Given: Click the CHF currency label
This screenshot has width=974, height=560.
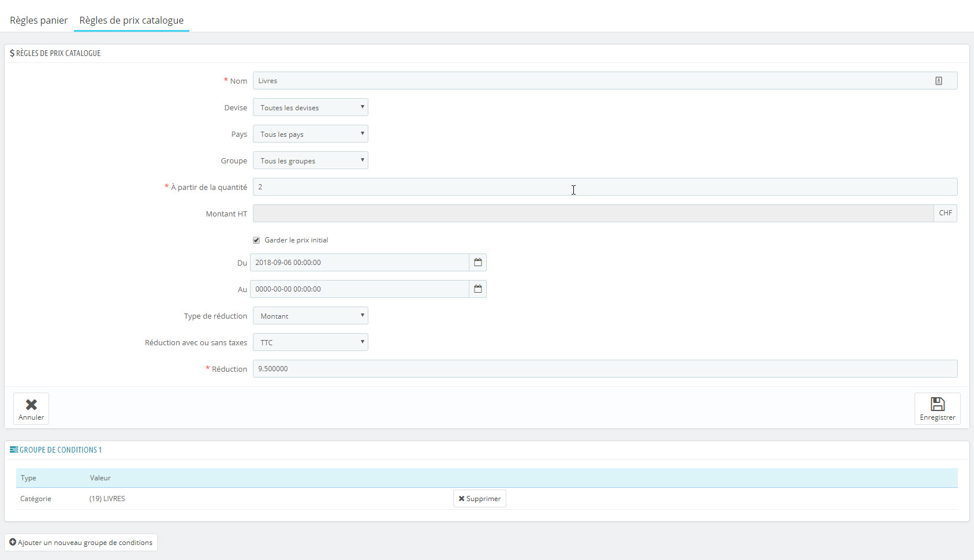Looking at the screenshot, I should (946, 213).
